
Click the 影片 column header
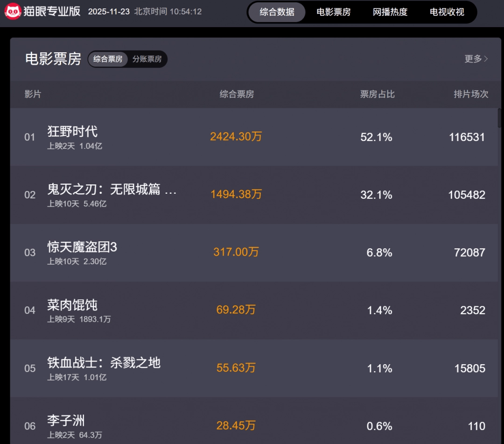tap(33, 94)
